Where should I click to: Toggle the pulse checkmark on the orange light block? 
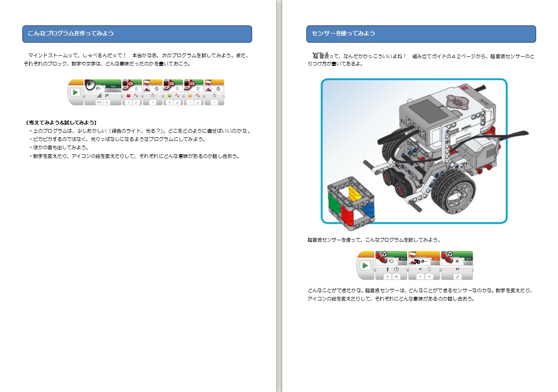click(198, 102)
